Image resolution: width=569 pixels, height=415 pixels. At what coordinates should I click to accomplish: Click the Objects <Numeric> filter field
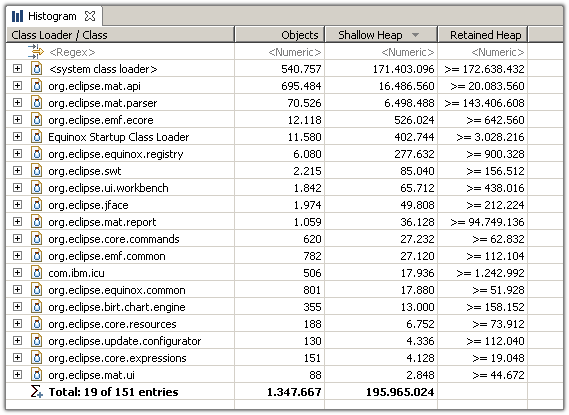click(295, 52)
